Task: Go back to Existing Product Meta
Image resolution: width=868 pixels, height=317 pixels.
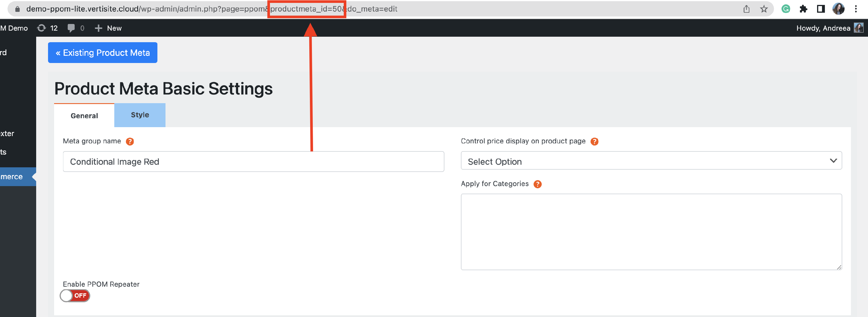Action: (102, 53)
